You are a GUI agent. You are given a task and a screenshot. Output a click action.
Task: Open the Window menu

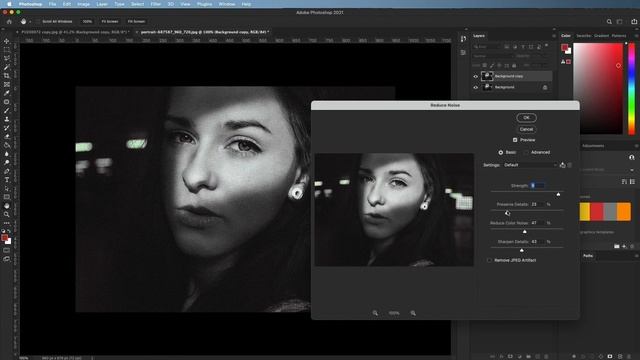tap(227, 4)
